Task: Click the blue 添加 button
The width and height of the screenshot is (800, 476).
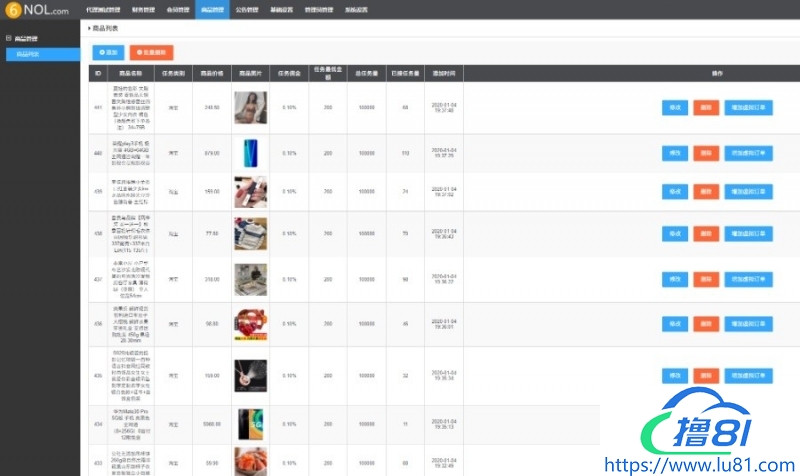Action: pos(108,51)
